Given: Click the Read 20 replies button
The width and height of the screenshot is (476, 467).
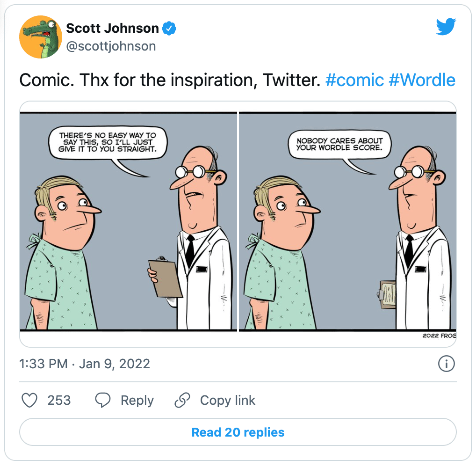Looking at the screenshot, I should coord(238,432).
